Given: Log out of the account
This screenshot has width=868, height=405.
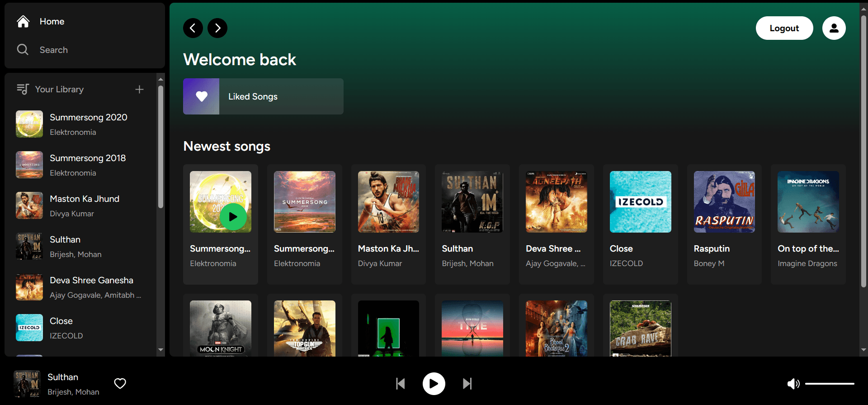Looking at the screenshot, I should click(x=784, y=28).
